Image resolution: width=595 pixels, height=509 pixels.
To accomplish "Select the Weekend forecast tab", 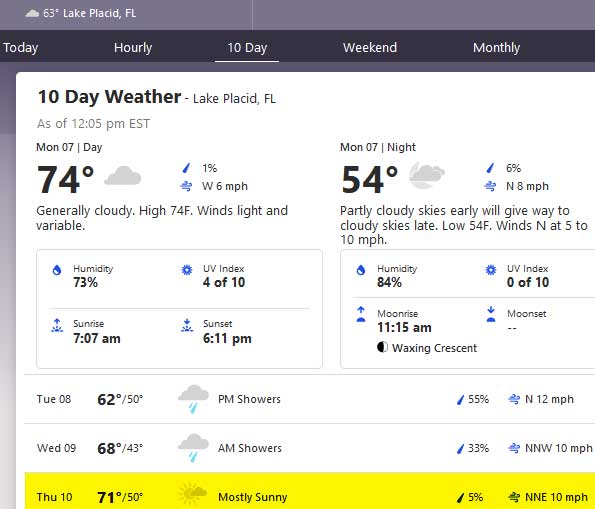I will (x=370, y=47).
